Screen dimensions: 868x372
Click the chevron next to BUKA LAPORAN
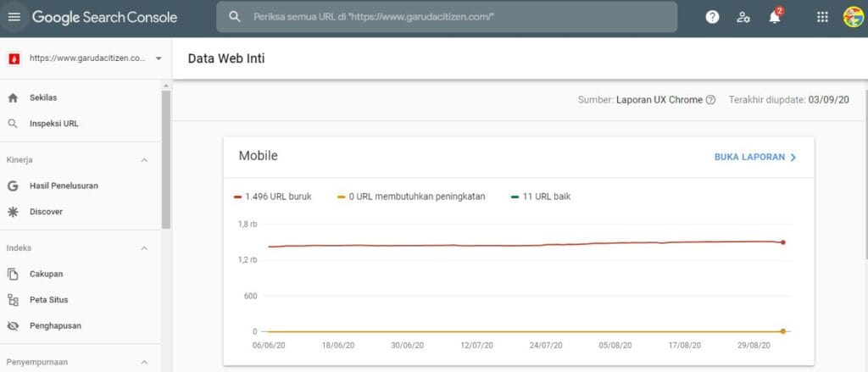tap(793, 158)
